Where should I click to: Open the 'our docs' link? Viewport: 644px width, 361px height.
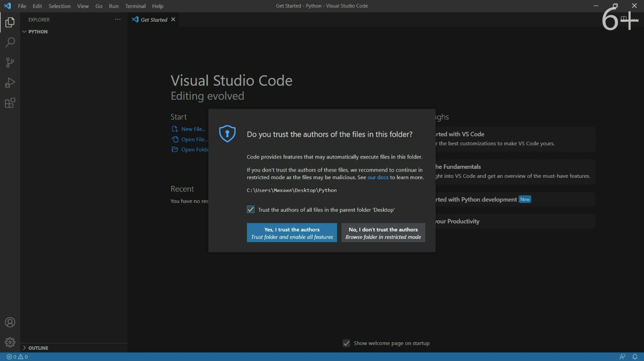[x=378, y=177]
